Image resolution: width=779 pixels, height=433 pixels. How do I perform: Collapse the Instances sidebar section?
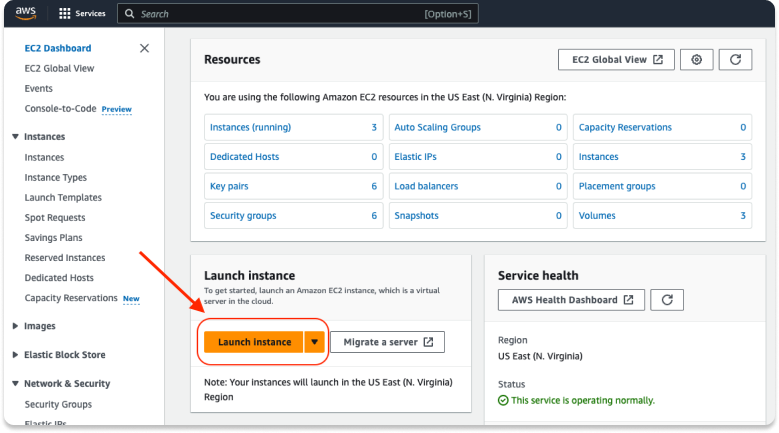click(16, 137)
